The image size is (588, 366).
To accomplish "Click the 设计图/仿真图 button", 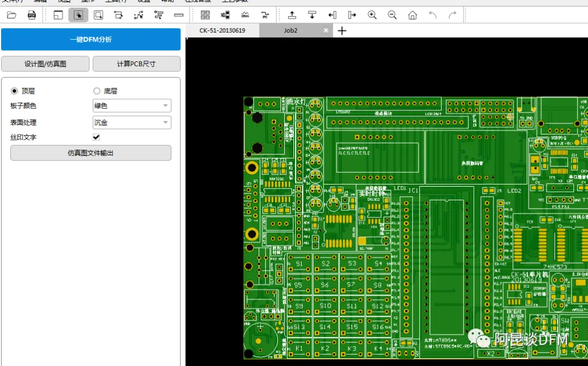I will click(45, 64).
